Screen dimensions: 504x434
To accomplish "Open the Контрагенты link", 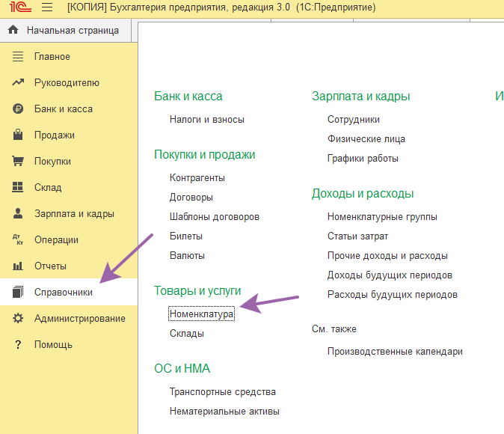I will (x=197, y=178).
